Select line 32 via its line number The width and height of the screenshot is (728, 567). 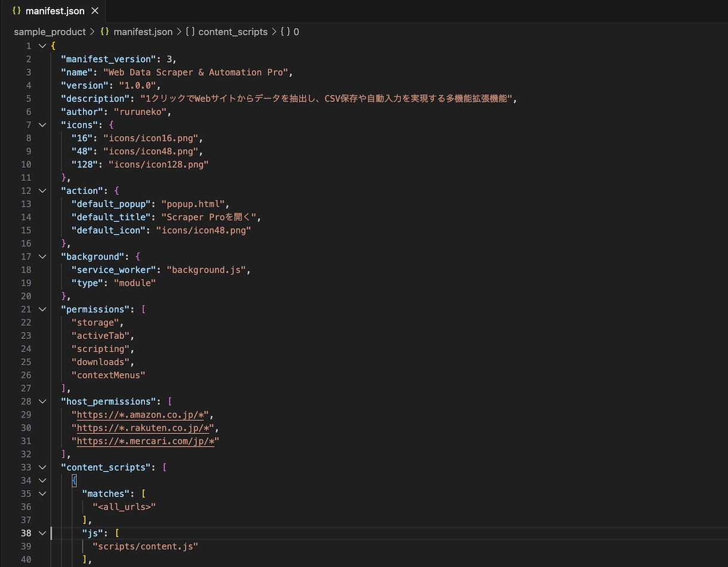pyautogui.click(x=26, y=454)
